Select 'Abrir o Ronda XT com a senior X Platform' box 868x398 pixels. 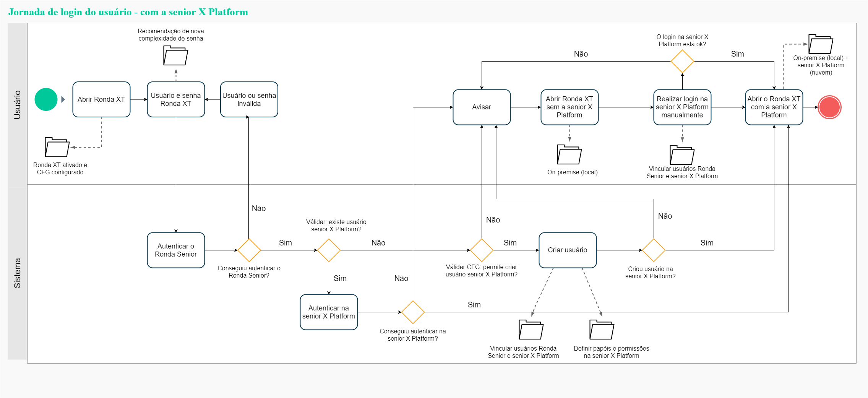[x=774, y=107]
